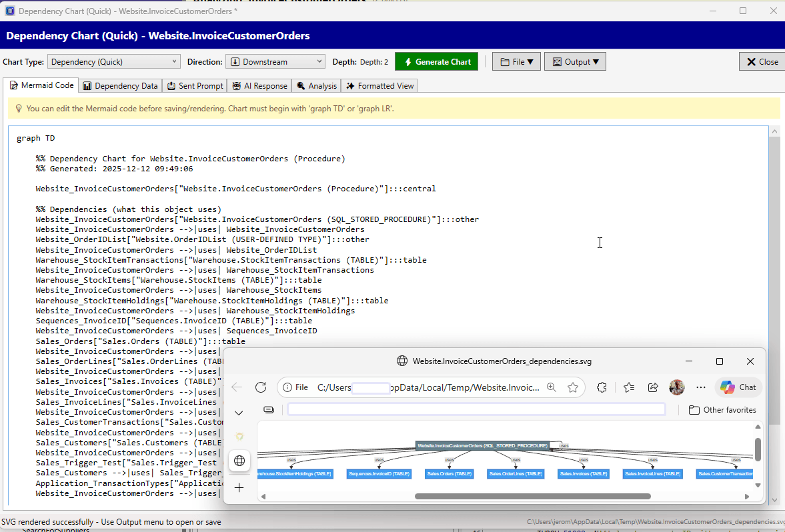This screenshot has width=785, height=532.
Task: Open the browser favorites list icon
Action: tap(629, 387)
